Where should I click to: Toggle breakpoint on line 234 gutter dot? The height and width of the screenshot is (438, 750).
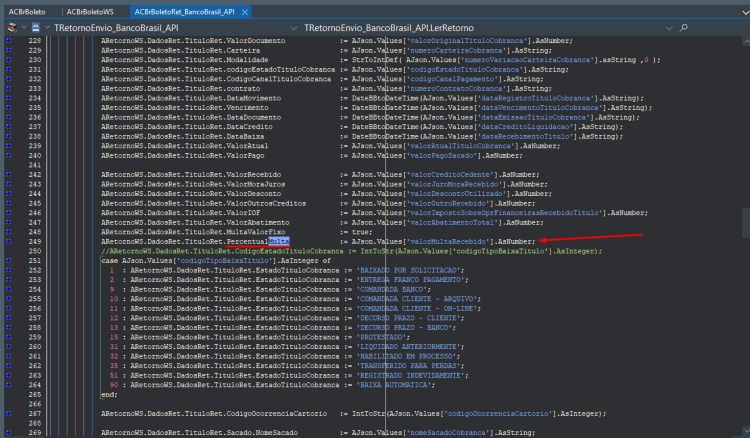(x=9, y=98)
